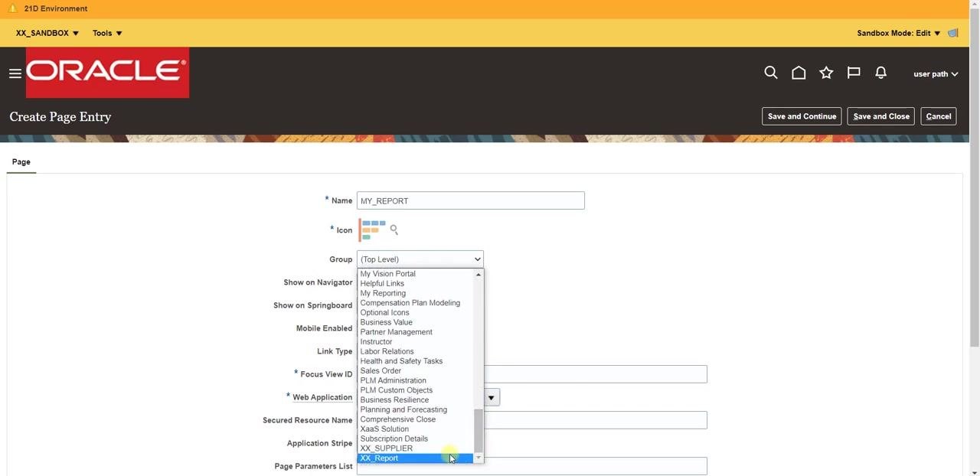Open the Web Application dropdown arrow
The image size is (980, 476).
pyautogui.click(x=492, y=397)
